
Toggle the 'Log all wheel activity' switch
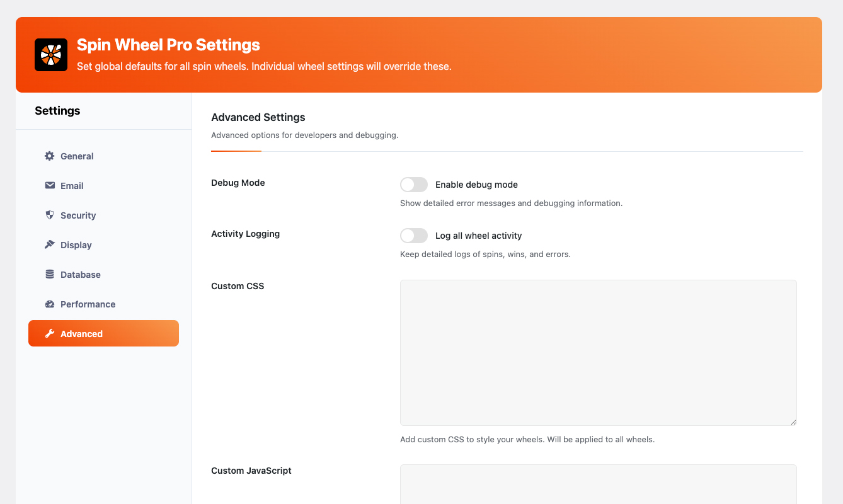[x=414, y=235]
